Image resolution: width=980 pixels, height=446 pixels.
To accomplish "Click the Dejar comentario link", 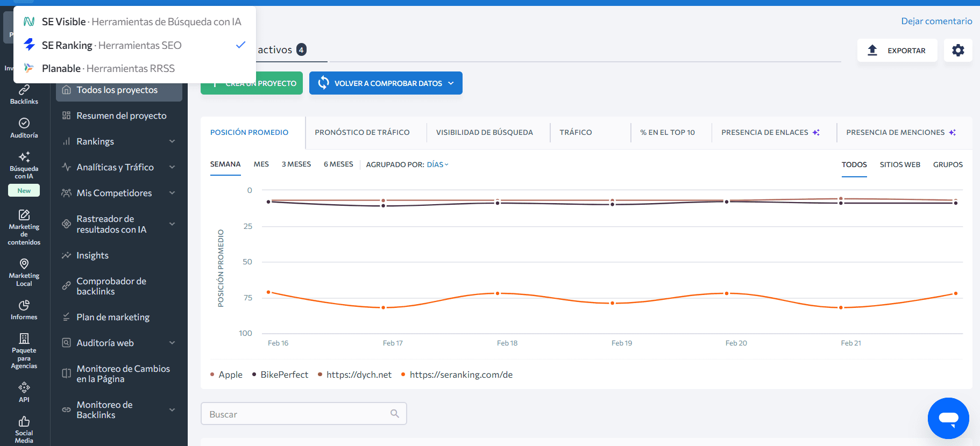I will point(936,21).
